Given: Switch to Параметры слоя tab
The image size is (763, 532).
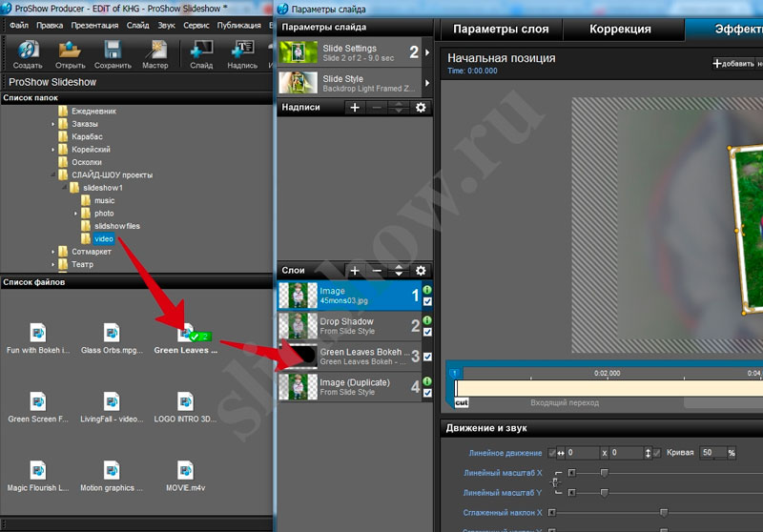Looking at the screenshot, I should (x=501, y=30).
